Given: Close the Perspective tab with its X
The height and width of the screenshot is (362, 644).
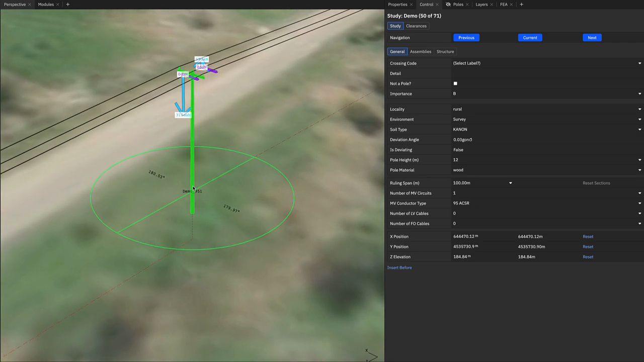Looking at the screenshot, I should click(x=30, y=5).
